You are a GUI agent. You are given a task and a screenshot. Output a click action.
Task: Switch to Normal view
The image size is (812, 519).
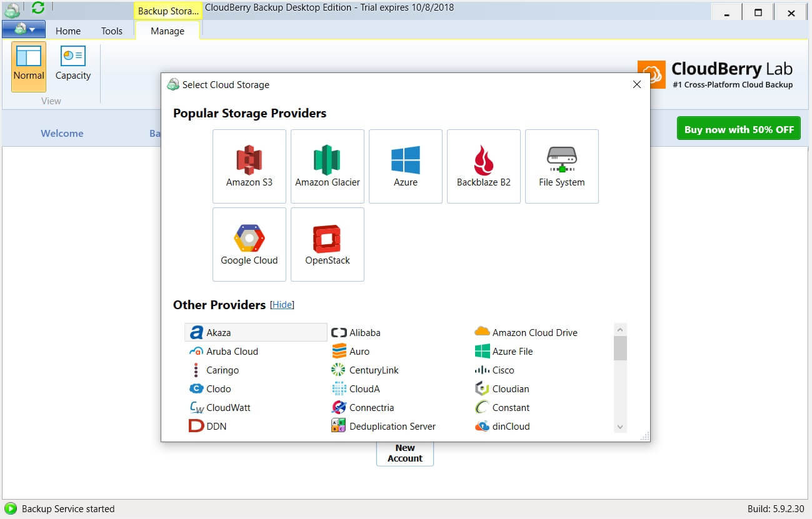[29, 66]
